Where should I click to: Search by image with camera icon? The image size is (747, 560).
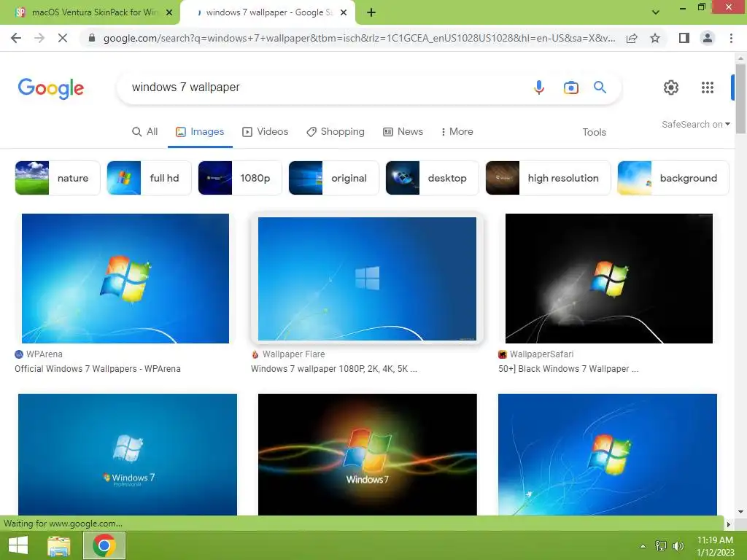click(570, 87)
